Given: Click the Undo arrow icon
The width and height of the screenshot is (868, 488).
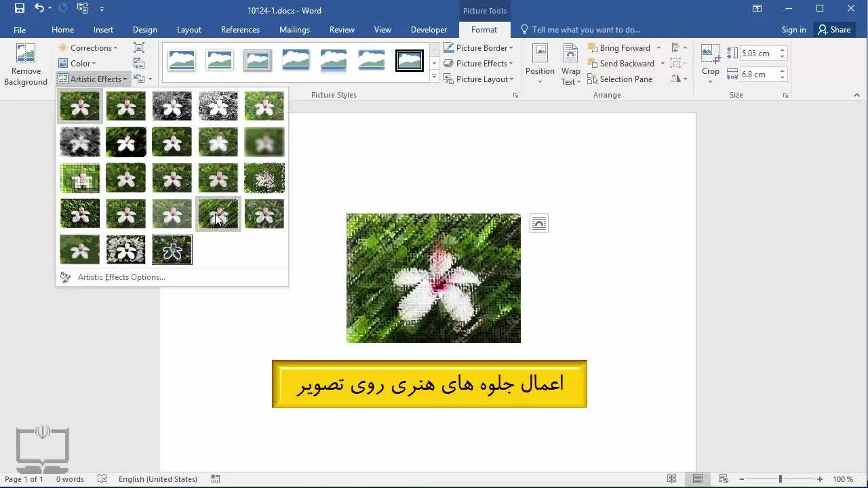Looking at the screenshot, I should [x=39, y=9].
